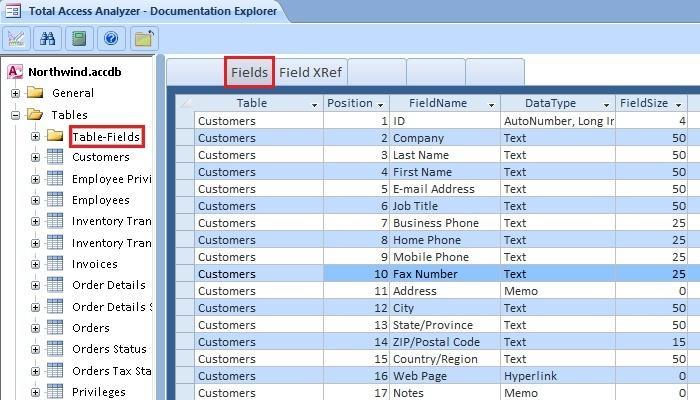The width and height of the screenshot is (700, 400).
Task: Click the Invoices table icon
Action: (55, 263)
